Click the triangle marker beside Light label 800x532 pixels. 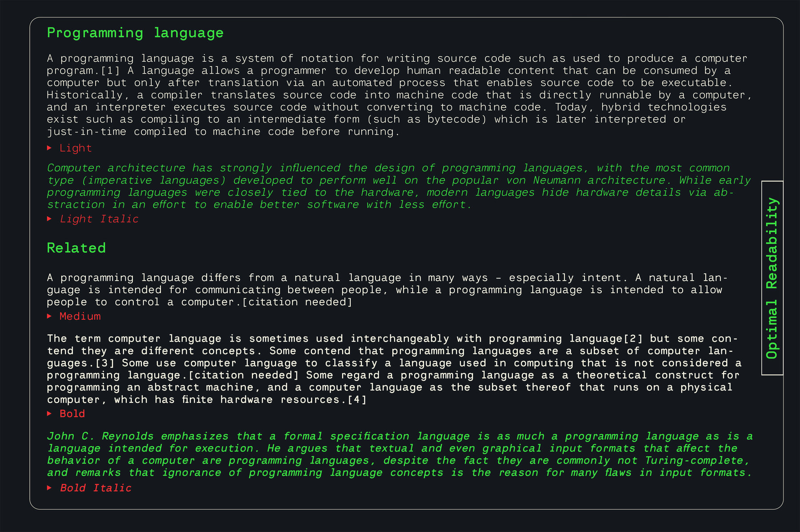tap(49, 148)
